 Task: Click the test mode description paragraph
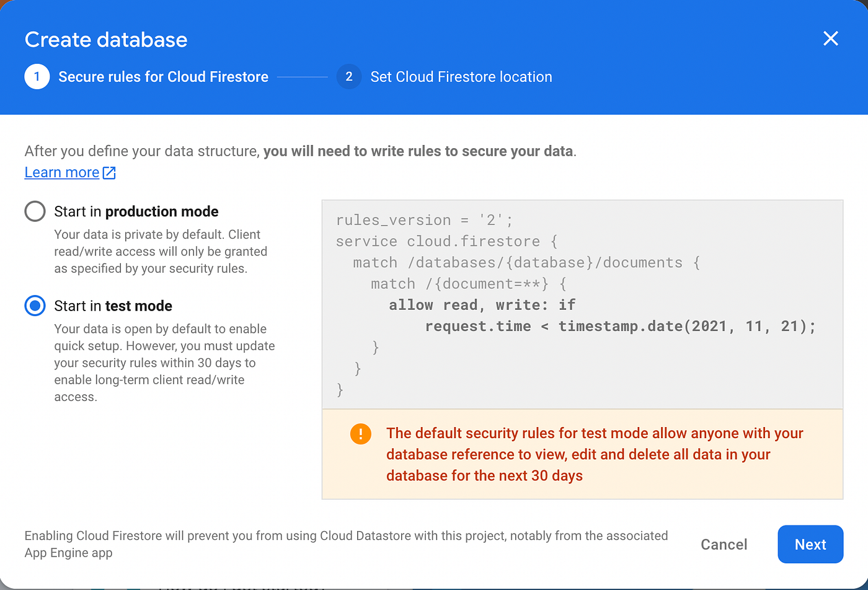[x=164, y=363]
